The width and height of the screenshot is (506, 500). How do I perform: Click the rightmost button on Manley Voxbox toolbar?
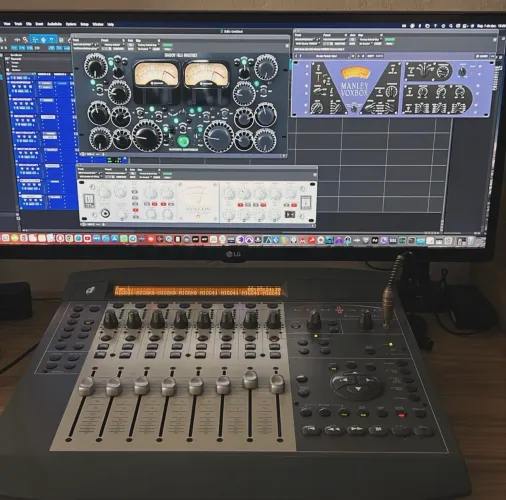pos(493,57)
